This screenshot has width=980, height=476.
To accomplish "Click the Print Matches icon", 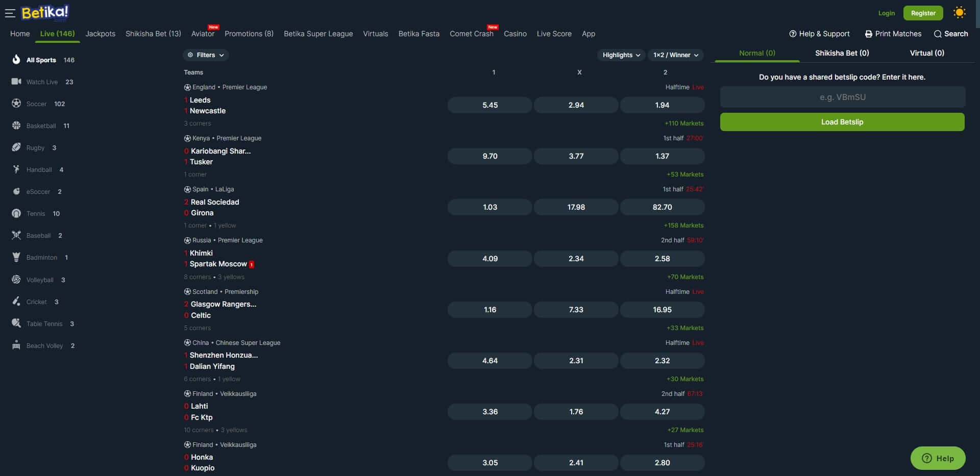I will pyautogui.click(x=869, y=34).
